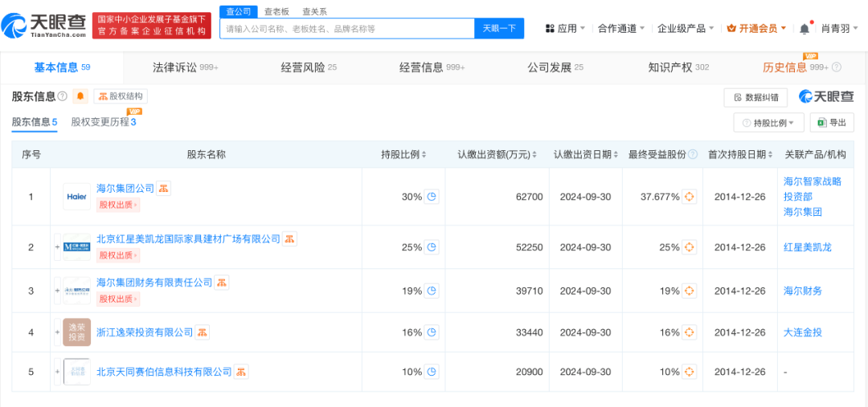Click the 数据纠错 button
This screenshot has width=868, height=407.
pos(756,97)
